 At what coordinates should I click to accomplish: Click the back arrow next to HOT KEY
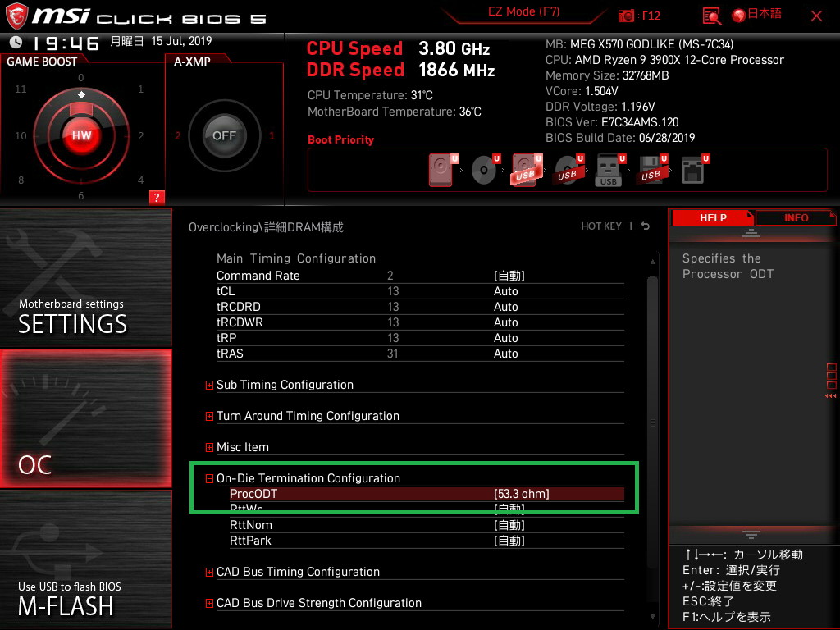coord(646,226)
